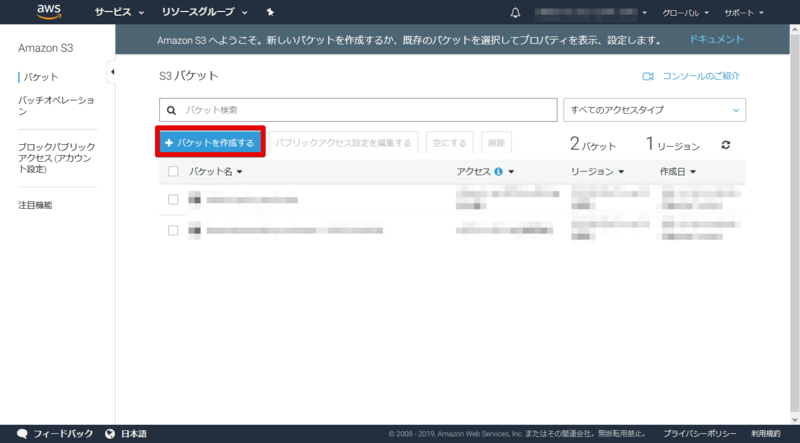Open the リソースグループ dropdown menu

coord(205,12)
